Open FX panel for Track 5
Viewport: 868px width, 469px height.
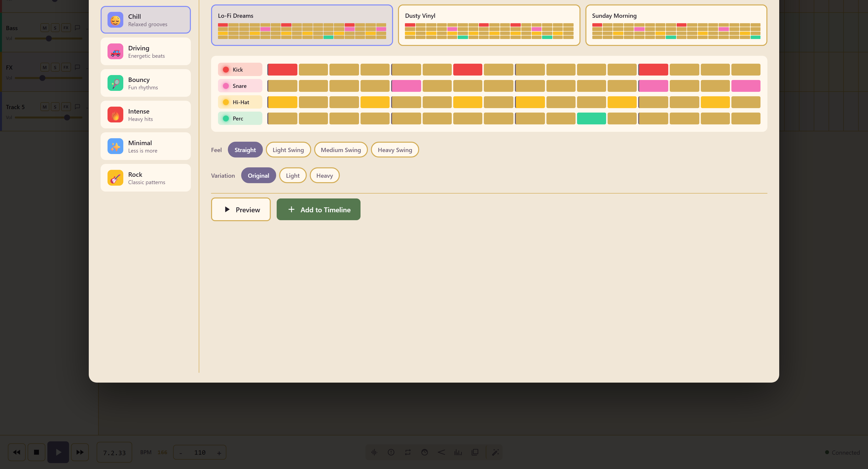click(66, 107)
